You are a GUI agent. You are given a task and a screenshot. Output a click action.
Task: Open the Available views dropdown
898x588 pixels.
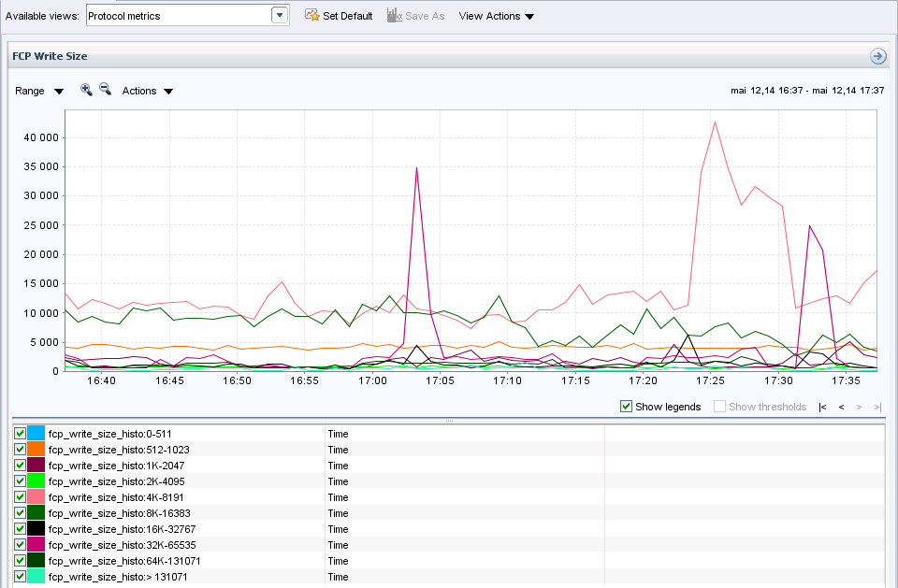click(x=279, y=15)
